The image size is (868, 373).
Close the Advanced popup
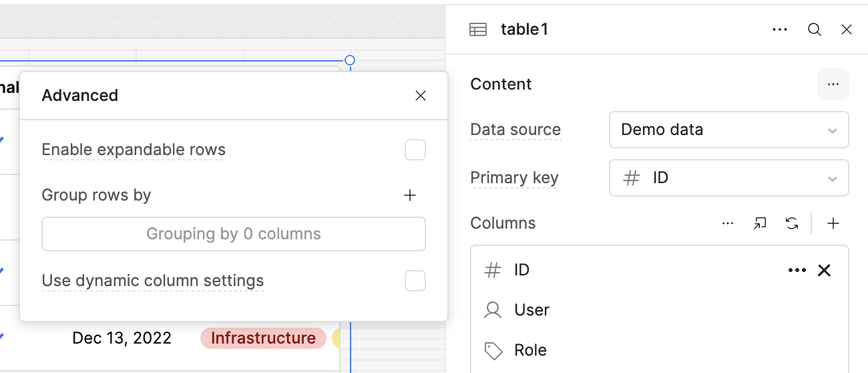[x=421, y=96]
